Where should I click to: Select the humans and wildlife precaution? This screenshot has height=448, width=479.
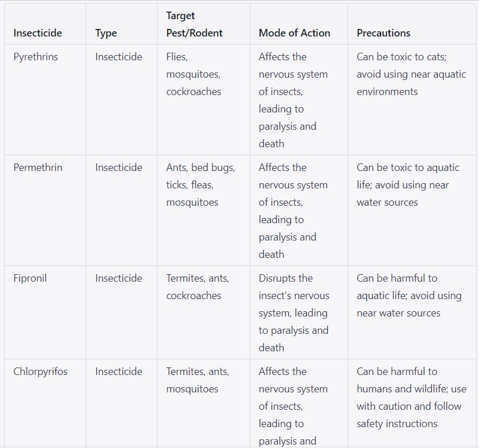tap(411, 397)
